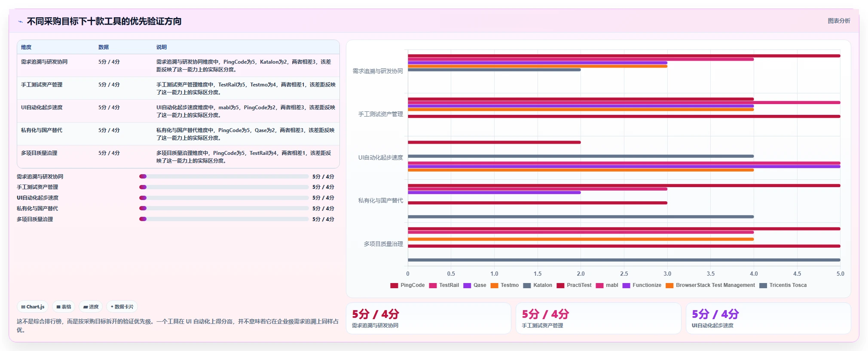Click the 需求追溯与研发协同 chart axis label
Screen dimensions: 868x351
(378, 71)
